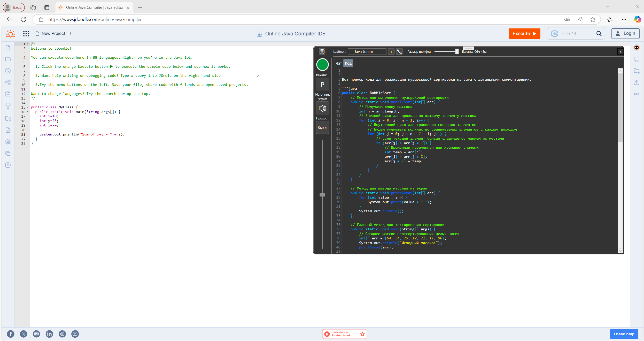Open the Java Junior template dropdown
The height and width of the screenshot is (341, 644).
[367, 52]
